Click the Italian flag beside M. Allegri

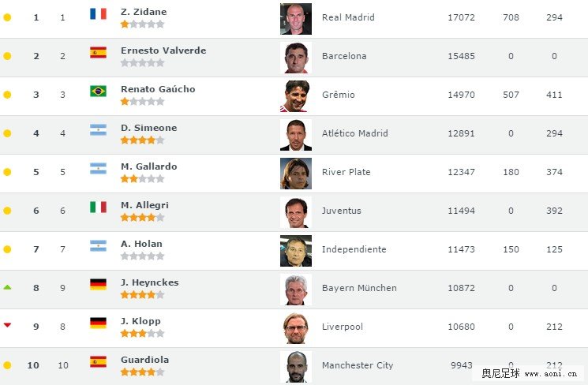98,207
